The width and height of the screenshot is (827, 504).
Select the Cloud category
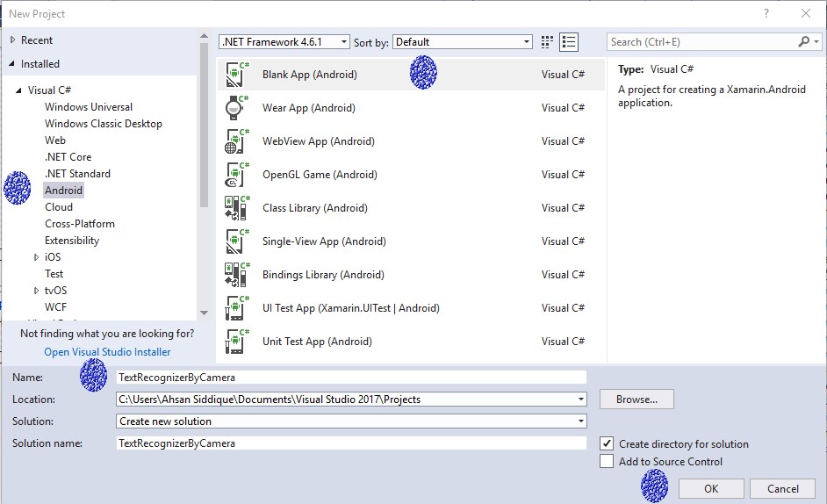59,207
